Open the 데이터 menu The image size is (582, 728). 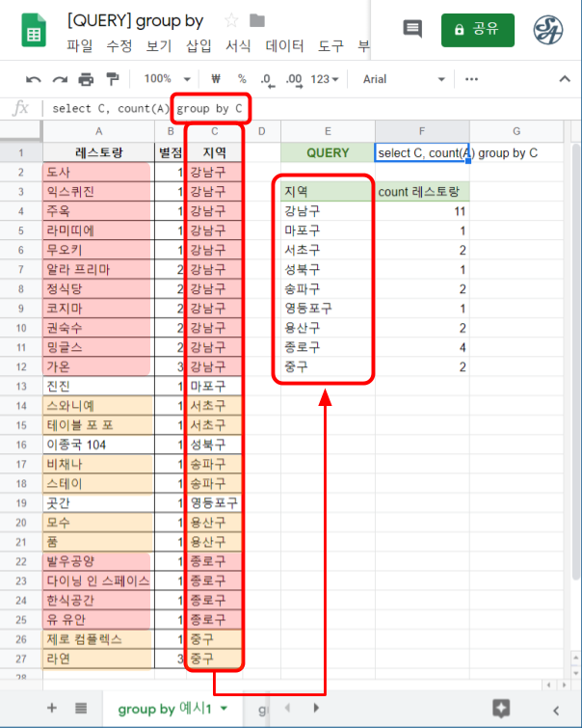coord(284,45)
